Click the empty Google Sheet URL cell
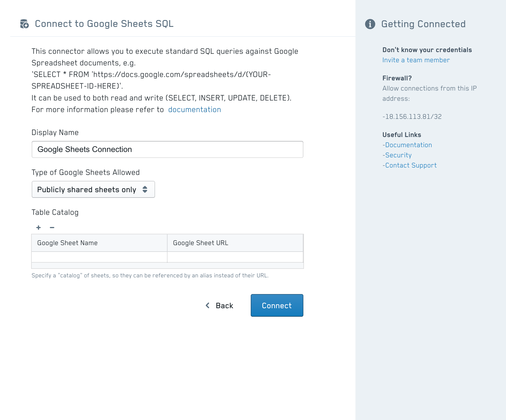Image resolution: width=506 pixels, height=420 pixels. coord(235,257)
